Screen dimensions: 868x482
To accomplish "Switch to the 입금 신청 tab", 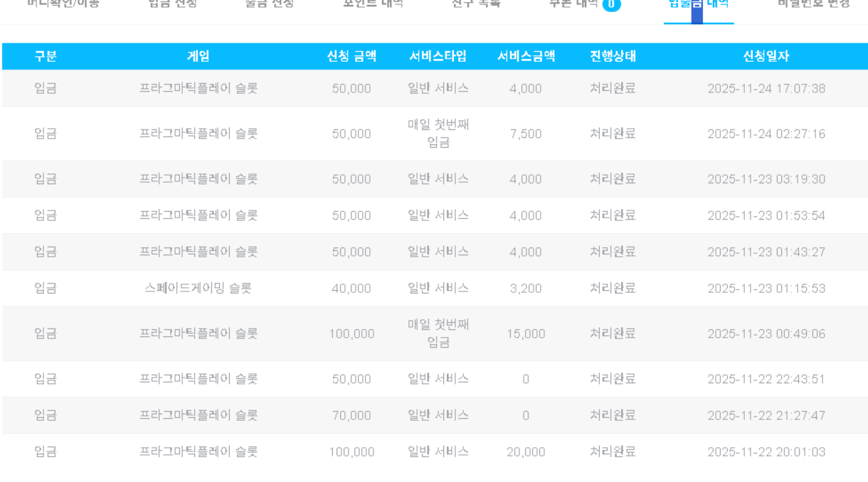I will (172, 4).
